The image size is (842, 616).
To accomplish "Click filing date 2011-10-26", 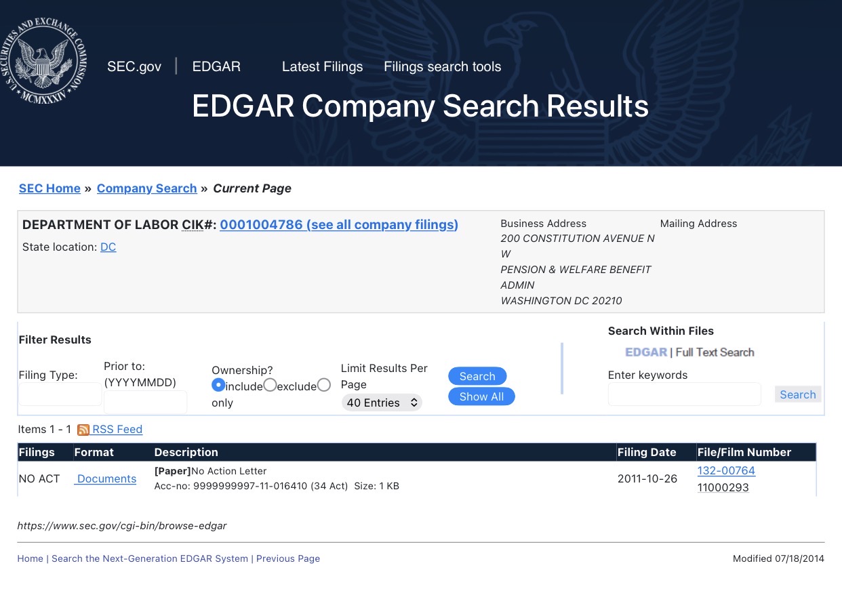I will pos(647,478).
